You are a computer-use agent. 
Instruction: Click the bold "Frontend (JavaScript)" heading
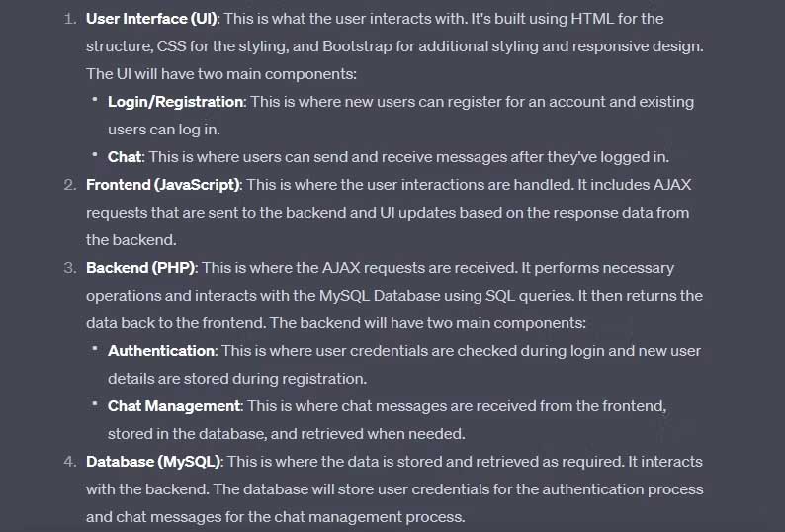(x=163, y=184)
